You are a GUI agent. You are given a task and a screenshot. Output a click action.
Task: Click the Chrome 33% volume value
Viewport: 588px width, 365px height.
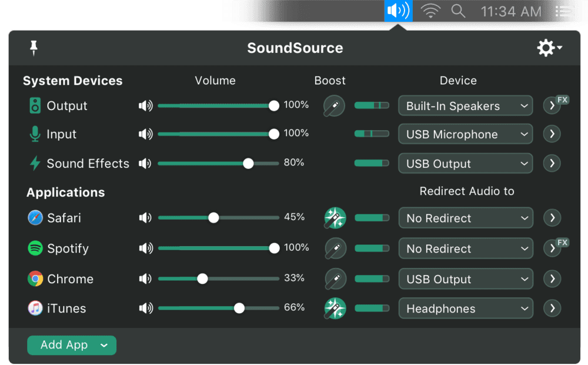(x=295, y=278)
